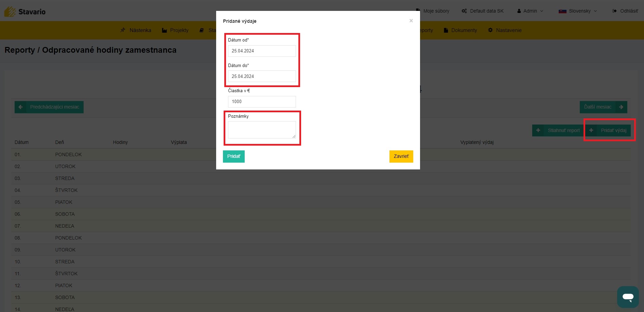This screenshot has width=644, height=312.
Task: Select row 13. SOBOTA
Action: pyautogui.click(x=321, y=297)
